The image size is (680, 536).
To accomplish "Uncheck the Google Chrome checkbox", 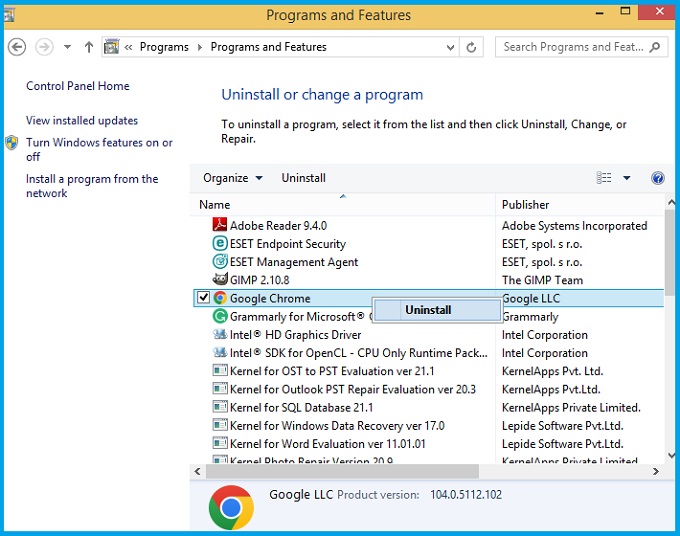I will click(x=203, y=297).
